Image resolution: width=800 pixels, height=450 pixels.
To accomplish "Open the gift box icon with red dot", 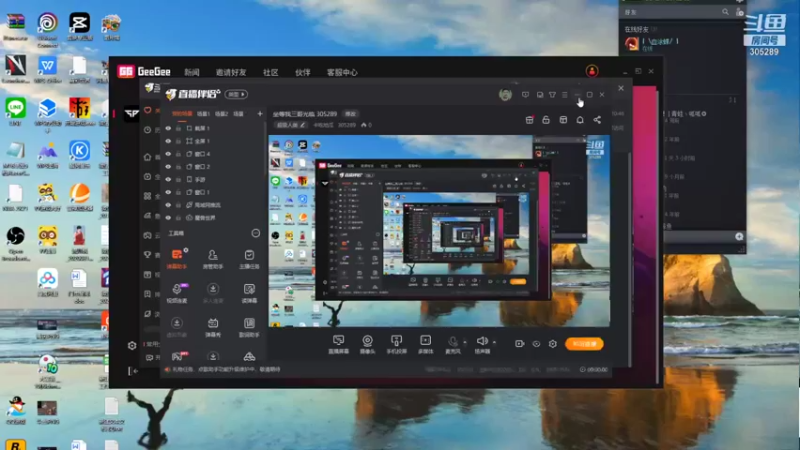I will tap(530, 120).
